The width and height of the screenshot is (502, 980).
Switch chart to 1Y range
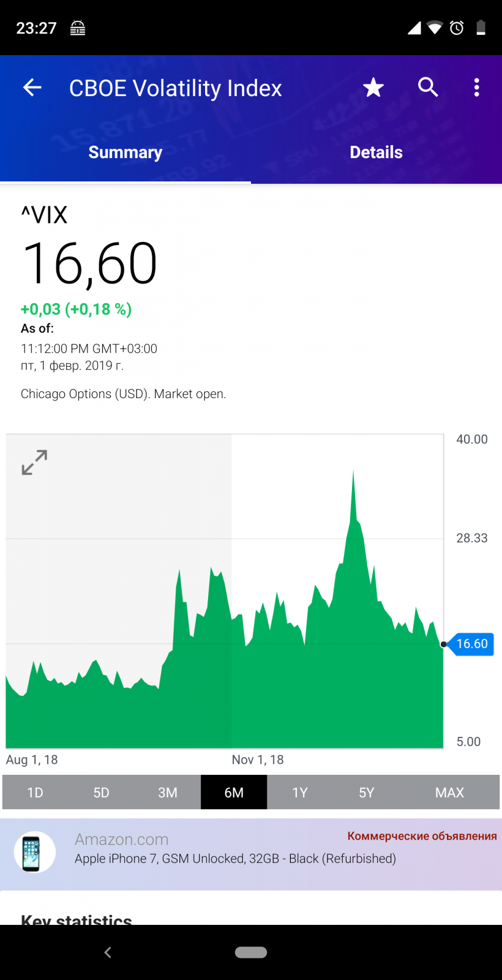pos(300,793)
